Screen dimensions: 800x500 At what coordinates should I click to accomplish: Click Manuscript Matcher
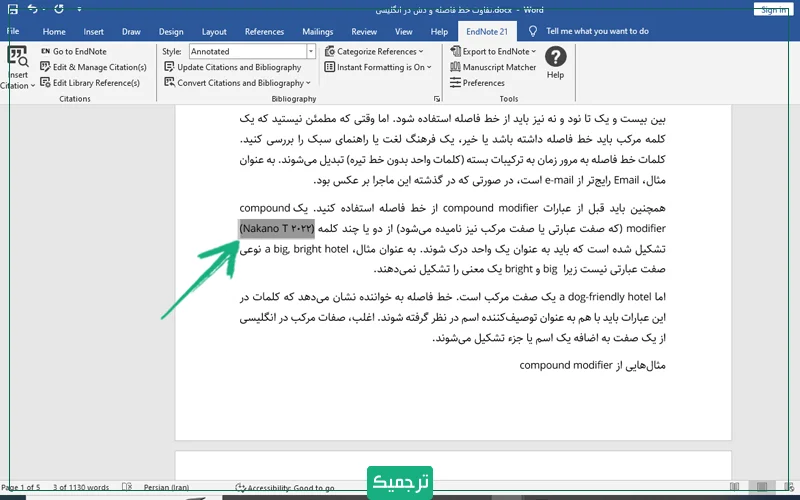(x=493, y=67)
